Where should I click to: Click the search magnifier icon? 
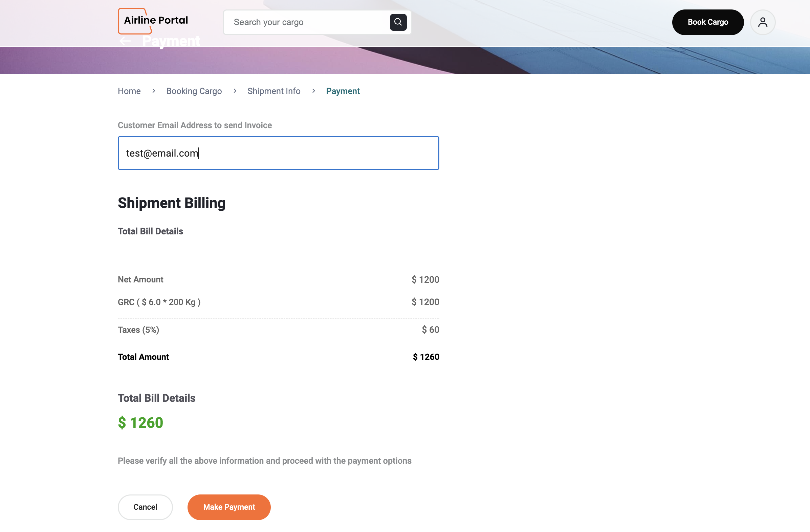click(x=398, y=22)
